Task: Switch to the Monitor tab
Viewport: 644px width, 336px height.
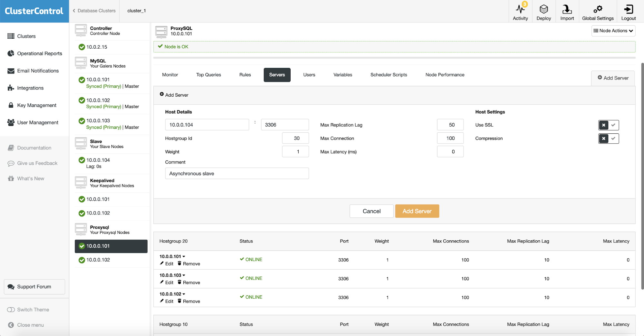Action: click(170, 75)
